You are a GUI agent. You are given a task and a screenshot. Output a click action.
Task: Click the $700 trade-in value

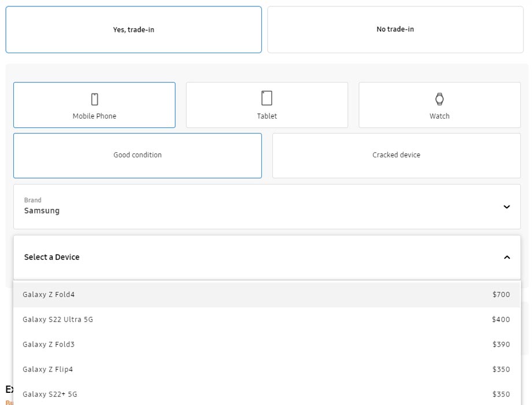pos(501,294)
